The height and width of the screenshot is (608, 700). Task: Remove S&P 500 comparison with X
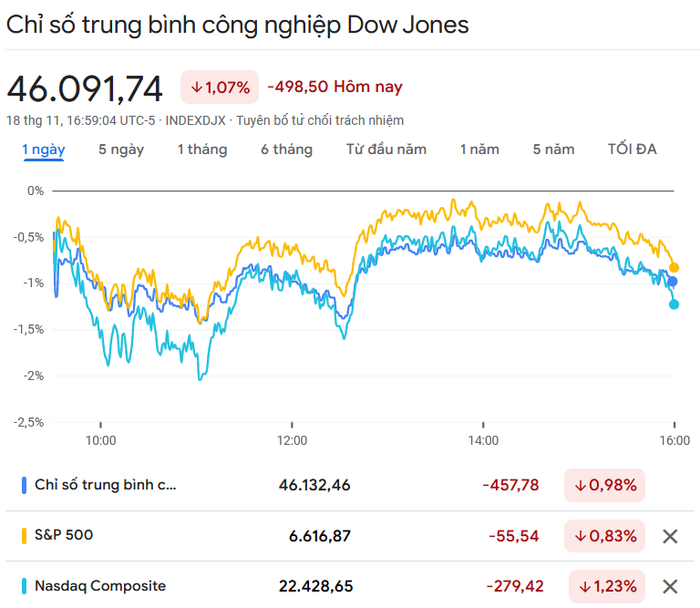(670, 536)
